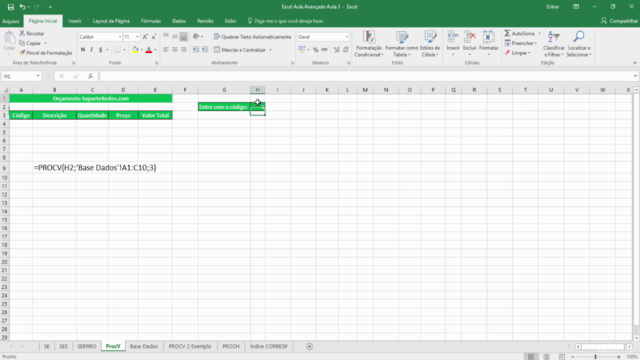
Task: Click the Compartilhar button
Action: point(619,21)
